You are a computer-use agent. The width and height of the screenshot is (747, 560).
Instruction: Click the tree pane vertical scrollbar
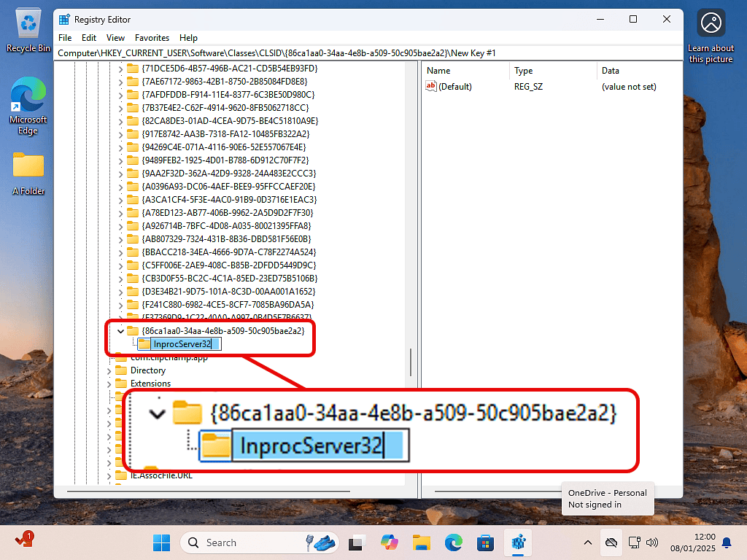click(411, 360)
